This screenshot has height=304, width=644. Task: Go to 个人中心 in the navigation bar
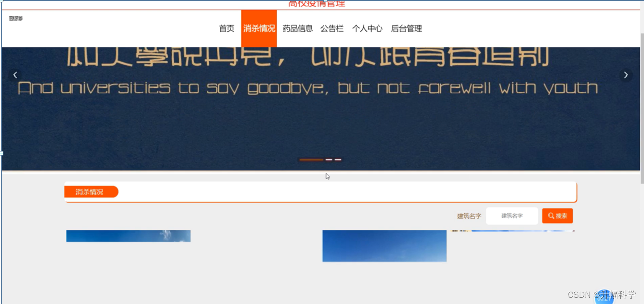[367, 29]
